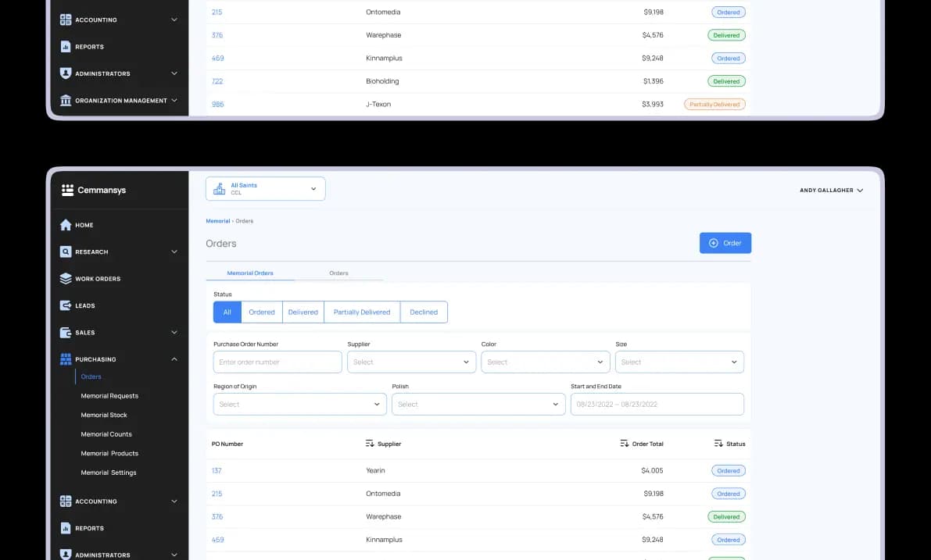Open the Supplier dropdown
The width and height of the screenshot is (931, 560).
tap(411, 362)
